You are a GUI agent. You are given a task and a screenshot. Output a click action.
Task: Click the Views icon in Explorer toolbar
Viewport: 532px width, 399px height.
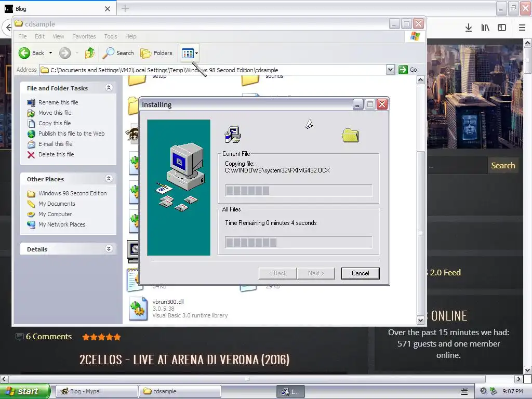coord(187,53)
